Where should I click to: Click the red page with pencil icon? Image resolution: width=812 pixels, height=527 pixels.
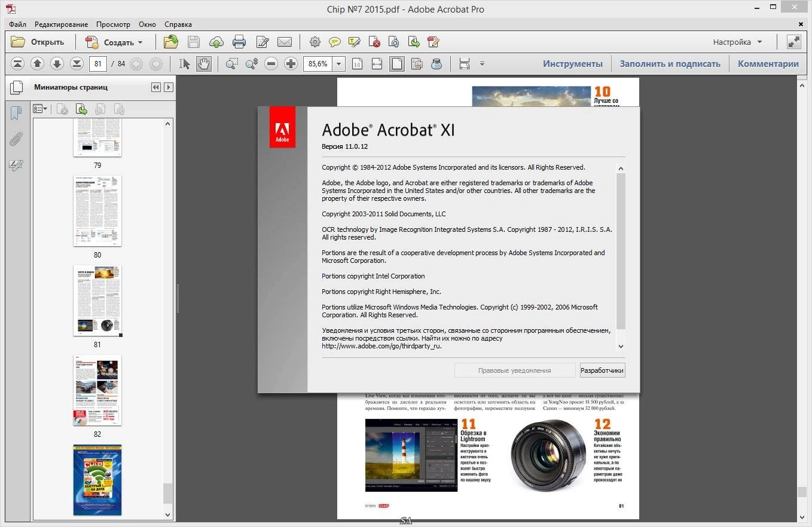click(434, 42)
